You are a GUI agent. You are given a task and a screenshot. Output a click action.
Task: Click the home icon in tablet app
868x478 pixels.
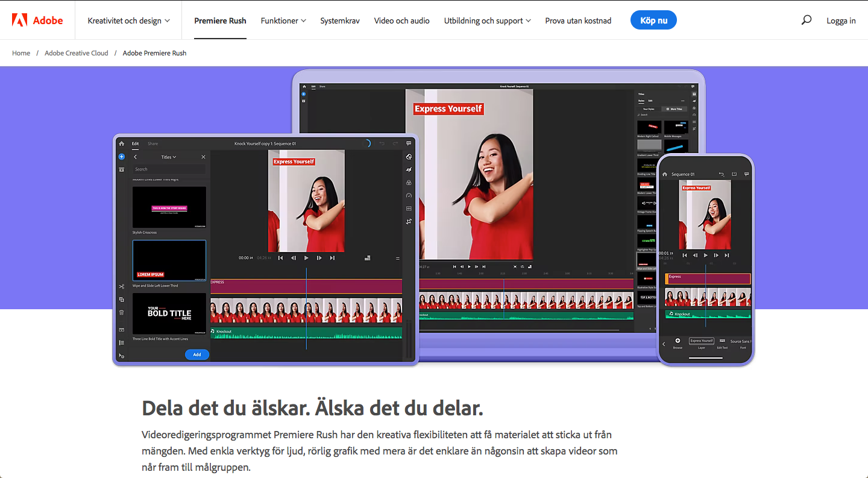pos(121,143)
